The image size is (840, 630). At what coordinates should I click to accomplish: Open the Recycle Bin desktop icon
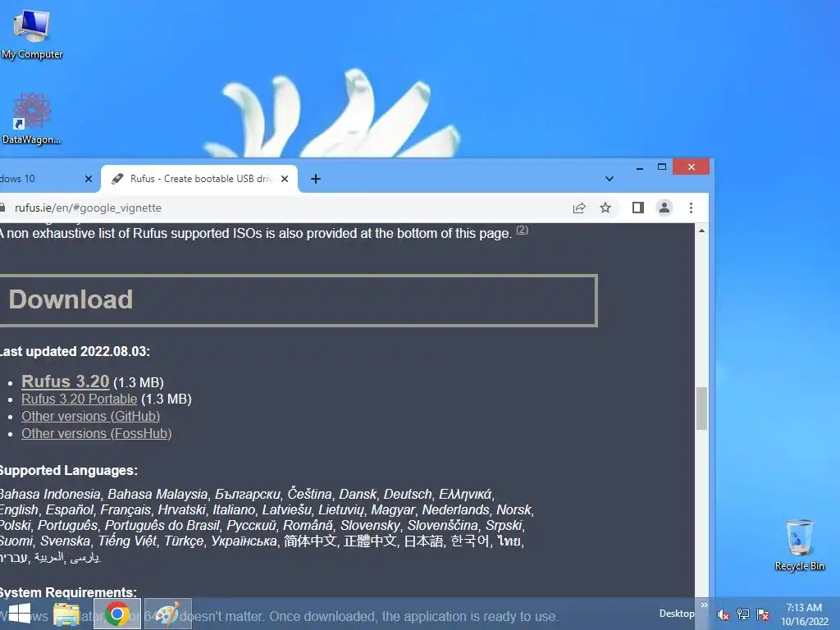coord(799,545)
